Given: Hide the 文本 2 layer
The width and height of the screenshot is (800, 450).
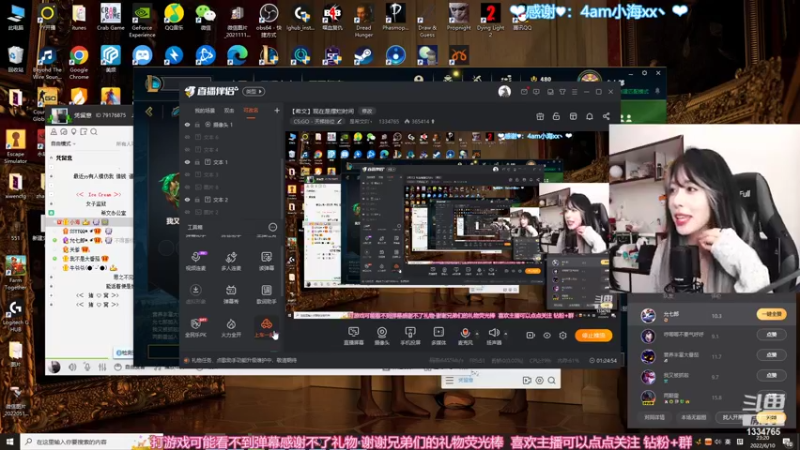Looking at the screenshot, I should pyautogui.click(x=187, y=199).
